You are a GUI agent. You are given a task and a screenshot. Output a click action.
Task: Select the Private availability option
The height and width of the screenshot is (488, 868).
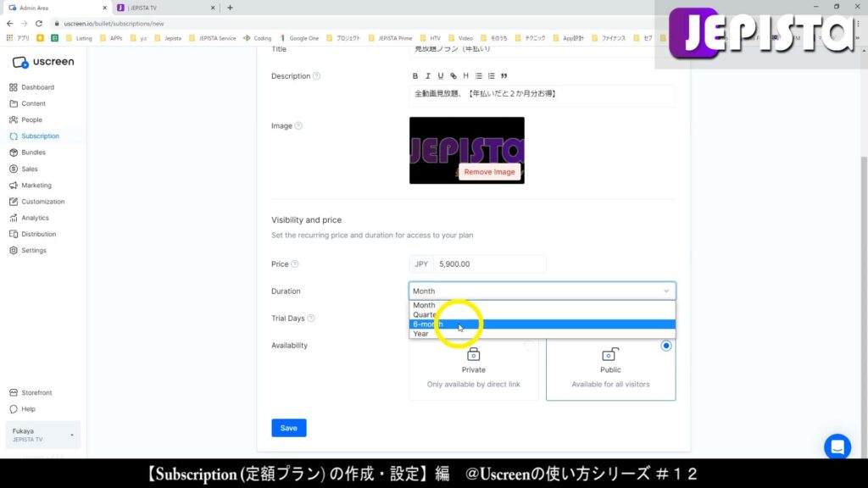coord(473,369)
